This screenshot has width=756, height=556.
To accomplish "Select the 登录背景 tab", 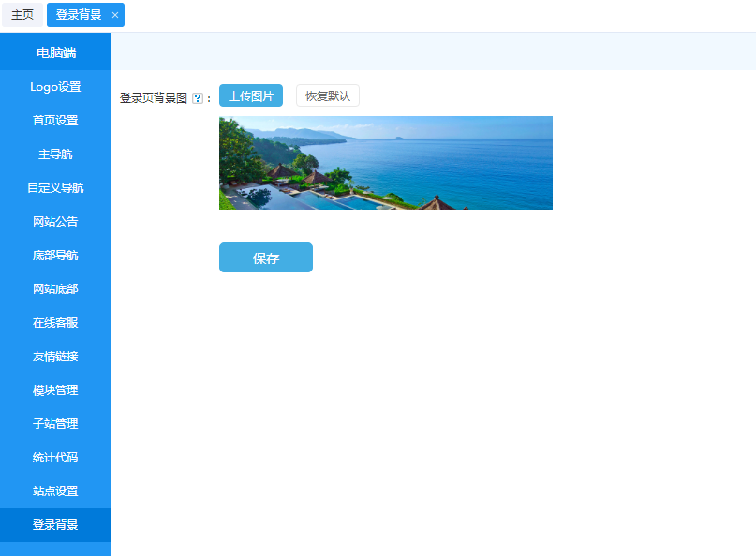I will click(79, 15).
